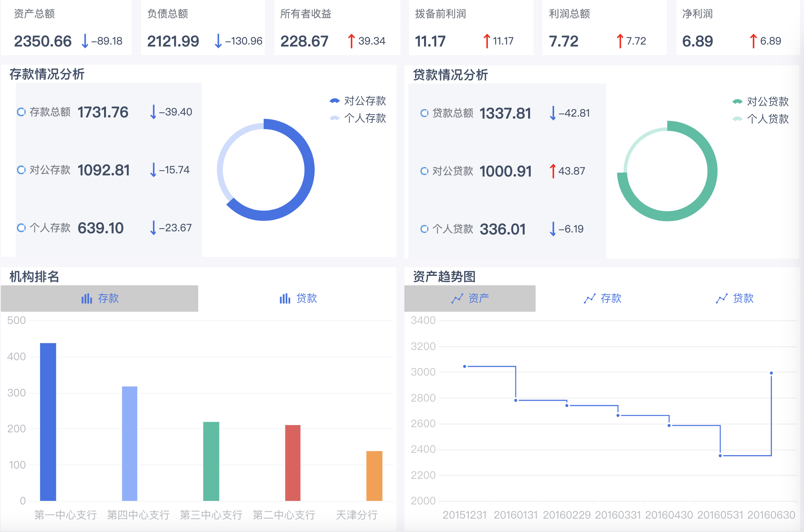Click the red 第二中心支行 bar
Viewport: 804px width, 532px height.
click(x=293, y=463)
